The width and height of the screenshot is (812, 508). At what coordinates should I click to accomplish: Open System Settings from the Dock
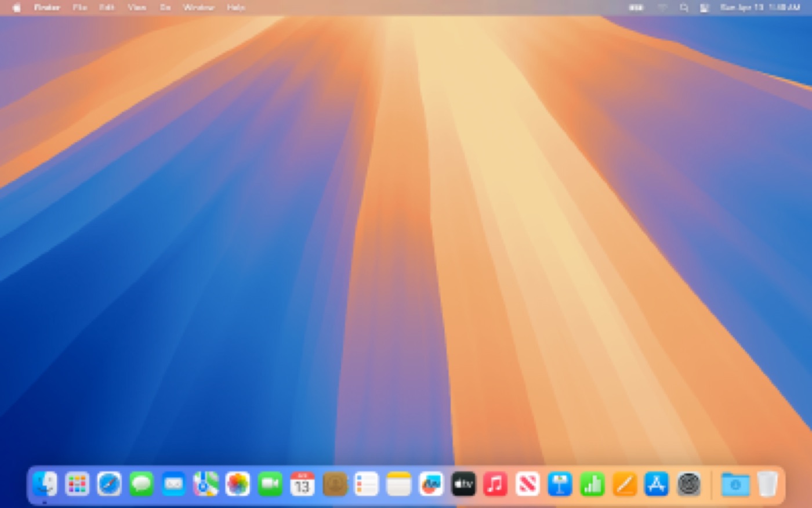688,484
